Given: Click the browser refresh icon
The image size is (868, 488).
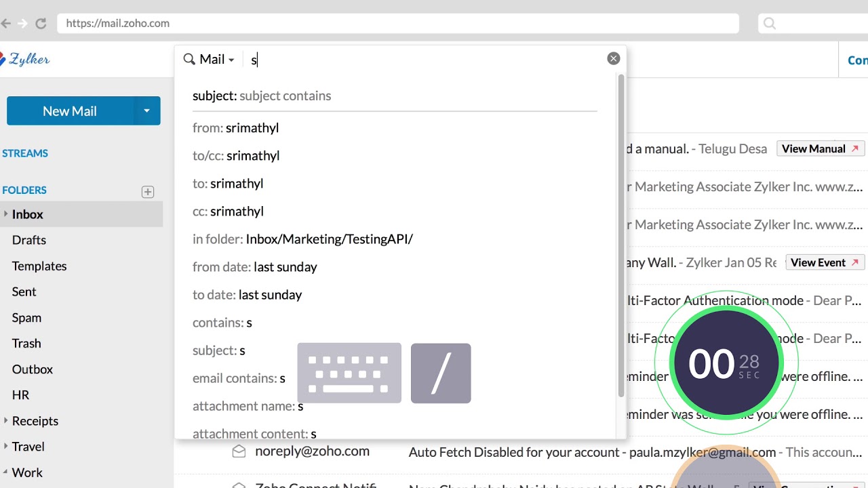Looking at the screenshot, I should click(x=41, y=23).
